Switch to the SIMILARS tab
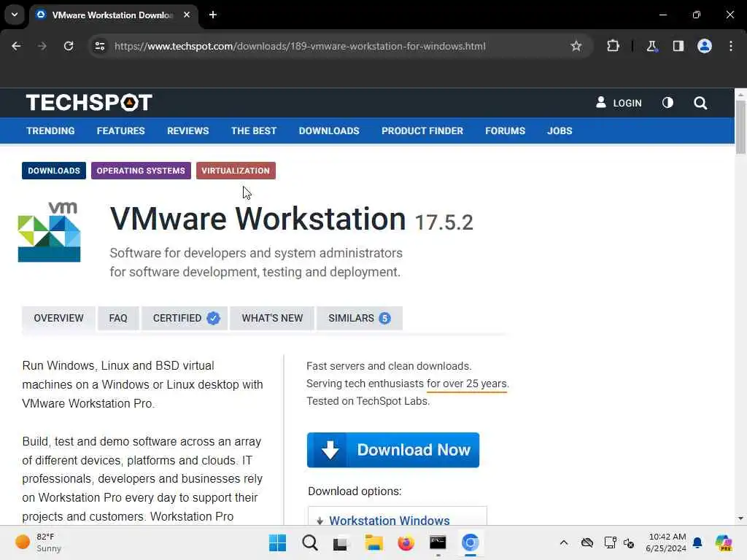 coord(360,318)
